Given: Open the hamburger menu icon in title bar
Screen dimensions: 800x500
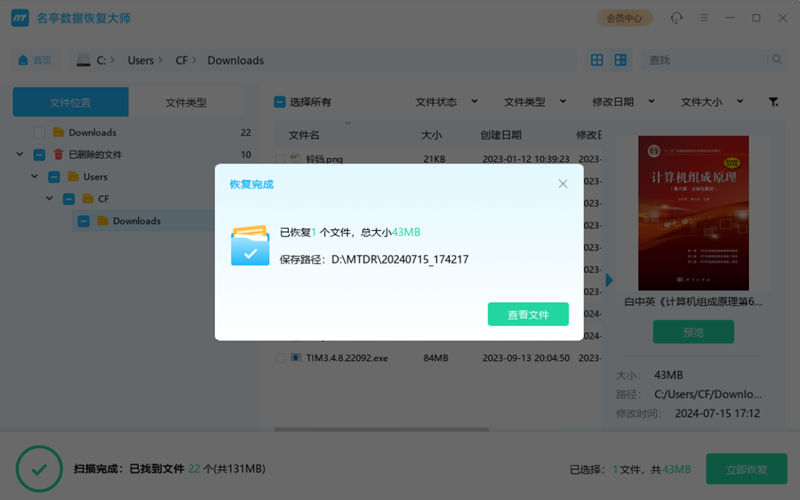Looking at the screenshot, I should click(x=703, y=18).
